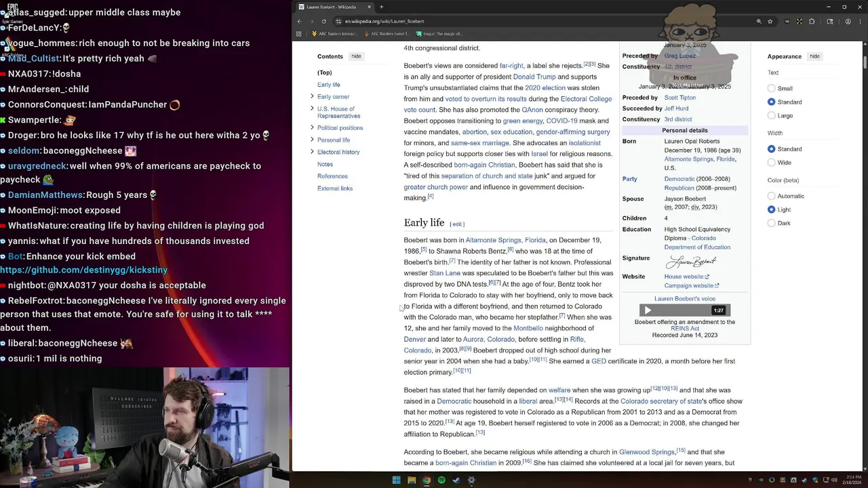Click the browser address bar URL
The width and height of the screenshot is (868, 488).
pos(384,21)
